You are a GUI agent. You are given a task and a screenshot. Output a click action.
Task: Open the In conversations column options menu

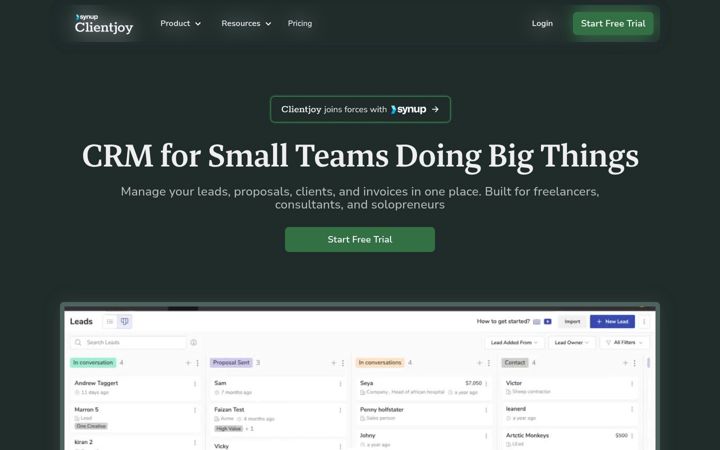click(x=489, y=363)
